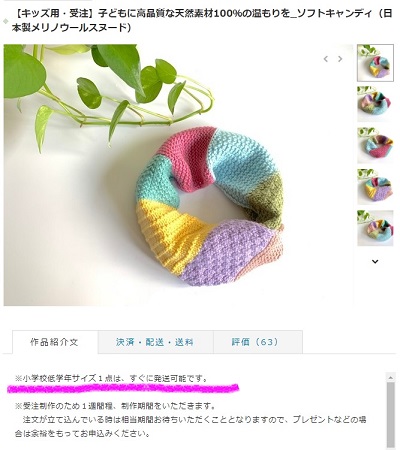Open the 作品紹介文 tab
Screen dimensions: 400x450
pos(55,342)
